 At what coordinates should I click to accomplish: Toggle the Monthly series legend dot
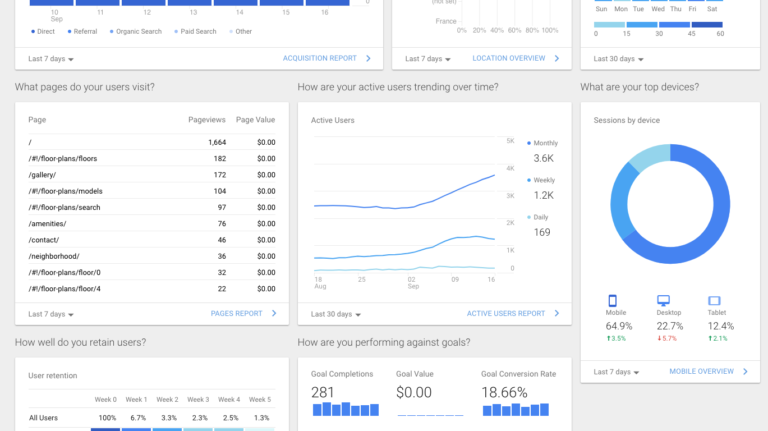(528, 143)
